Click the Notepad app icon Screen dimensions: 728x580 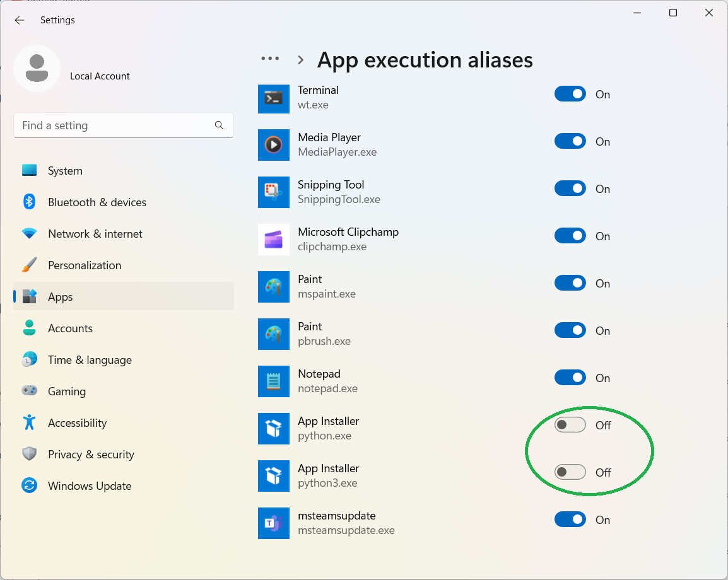click(x=274, y=381)
